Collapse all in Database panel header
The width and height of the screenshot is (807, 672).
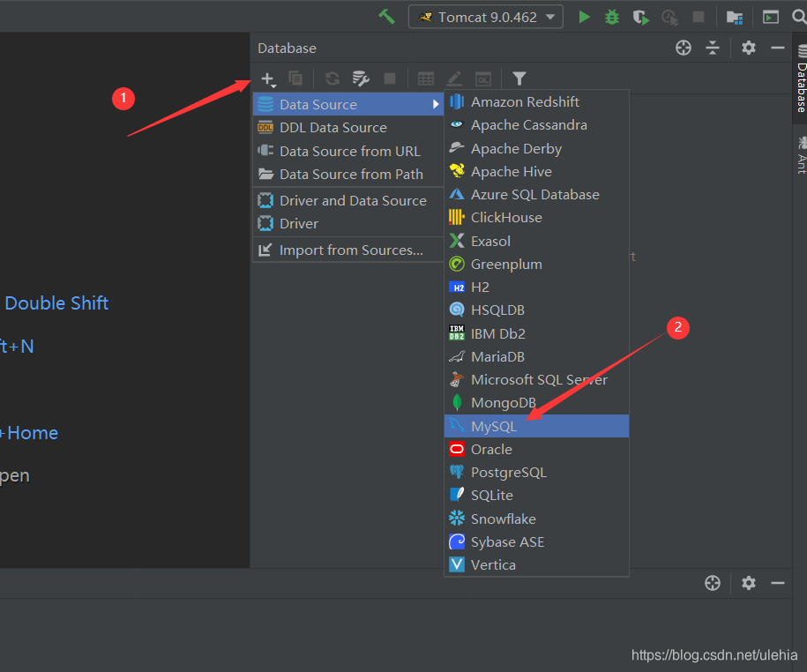[713, 48]
